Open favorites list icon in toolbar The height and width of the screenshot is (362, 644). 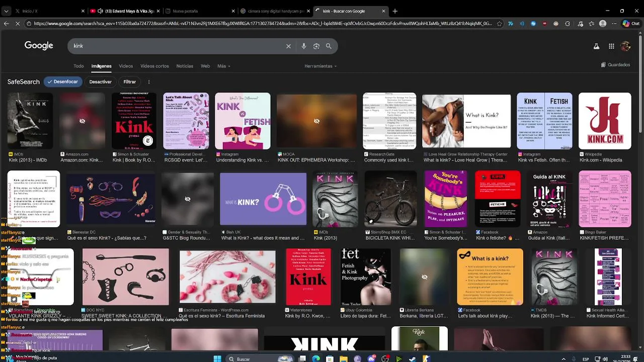coord(591,23)
